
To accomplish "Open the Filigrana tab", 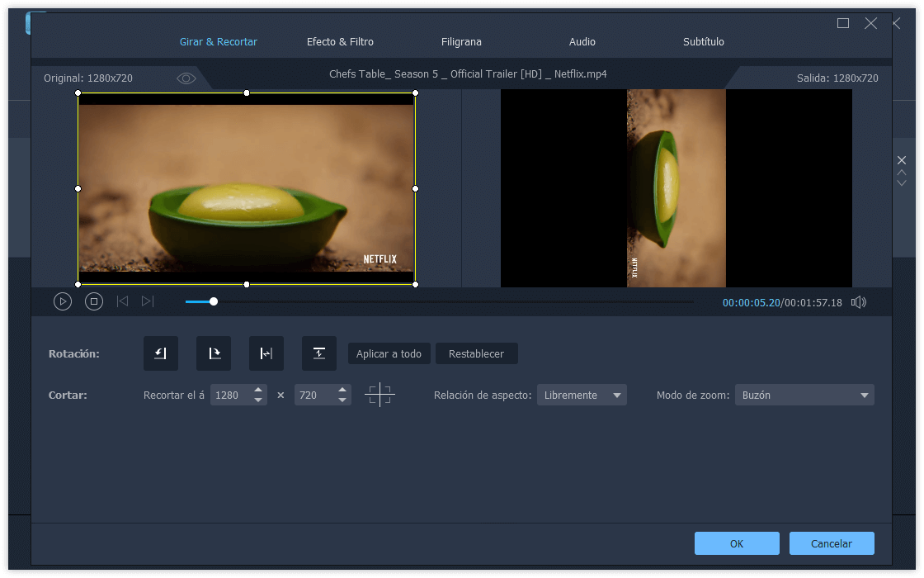I will tap(461, 42).
